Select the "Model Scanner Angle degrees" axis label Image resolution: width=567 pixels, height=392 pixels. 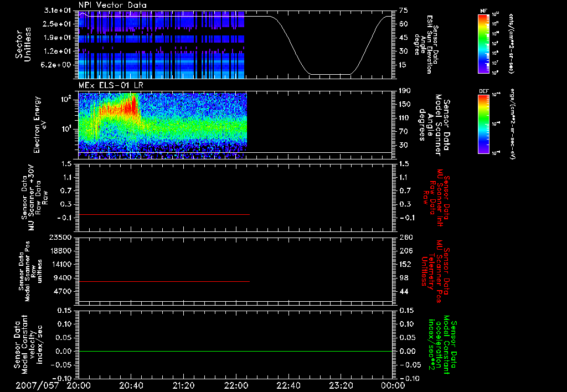pos(434,125)
